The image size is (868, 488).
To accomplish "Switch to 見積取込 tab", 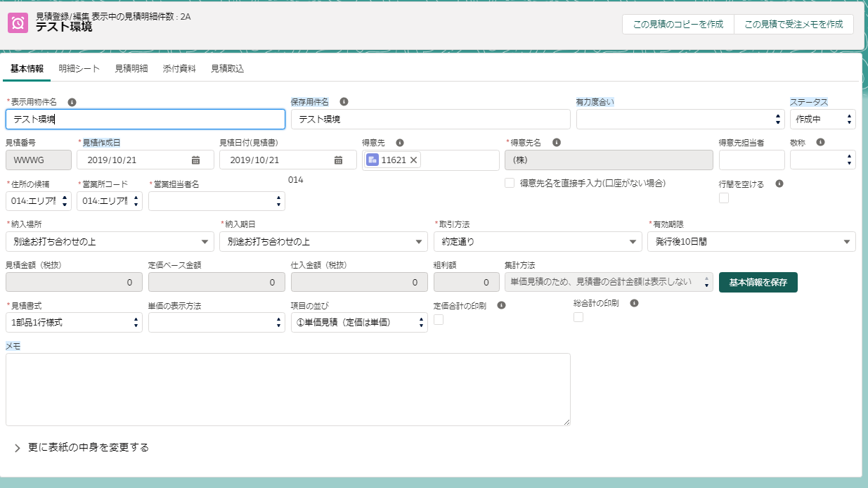I will [x=228, y=69].
